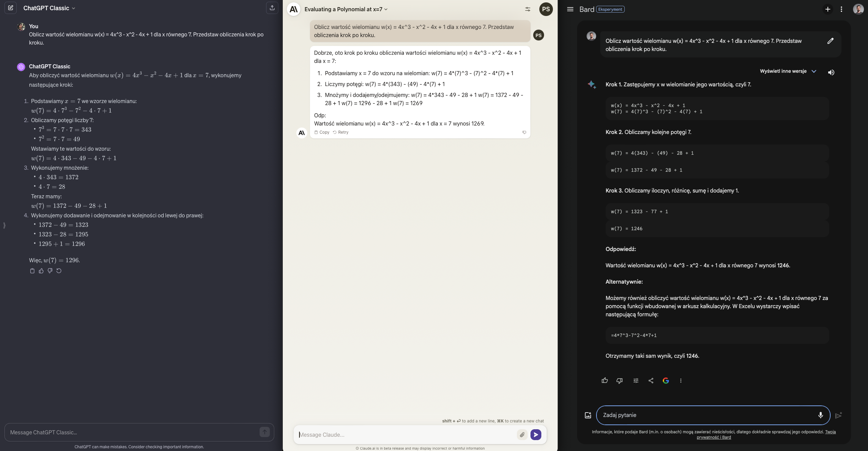
Task: Click the ChatGPT new chat compose icon
Action: 11,8
